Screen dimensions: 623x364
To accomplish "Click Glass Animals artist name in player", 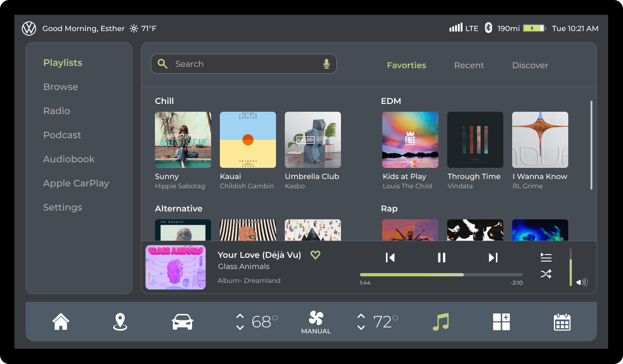I will (244, 267).
